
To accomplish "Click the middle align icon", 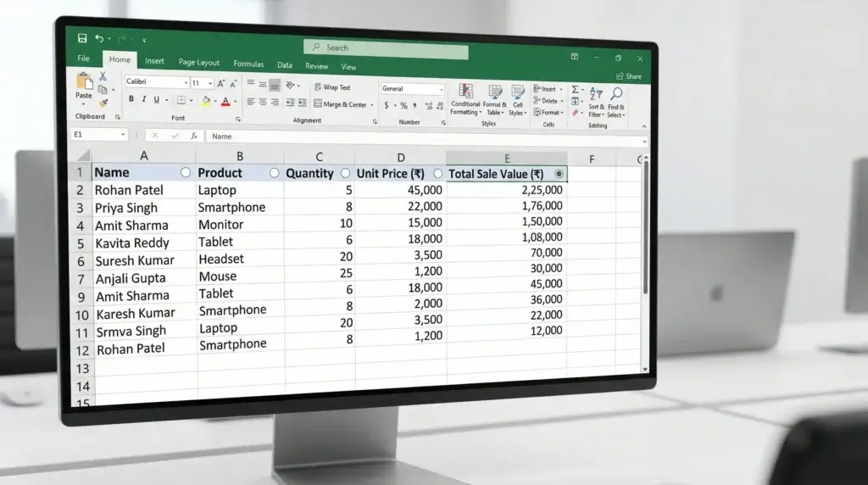I will coord(263,84).
